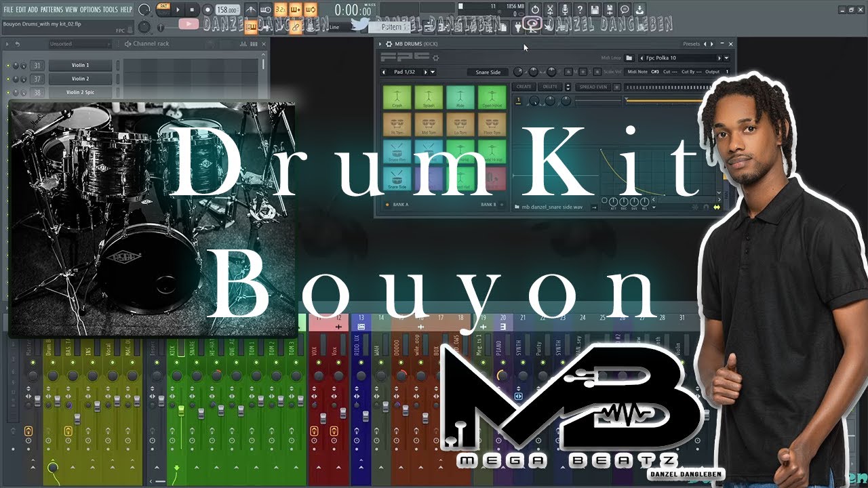The height and width of the screenshot is (488, 868).
Task: Click the SPREAD EVEN button
Action: pyautogui.click(x=593, y=87)
